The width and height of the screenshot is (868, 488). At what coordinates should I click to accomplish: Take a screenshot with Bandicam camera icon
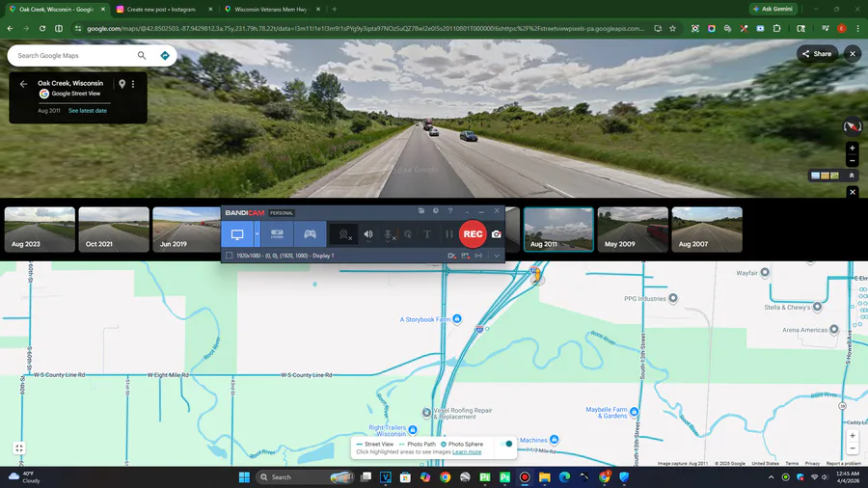(497, 234)
